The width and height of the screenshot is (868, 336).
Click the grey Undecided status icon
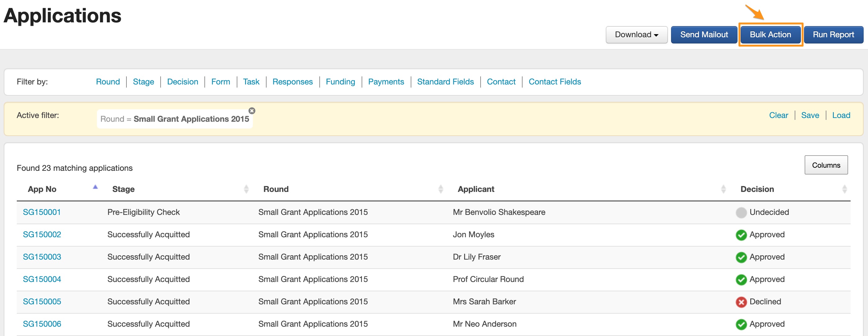click(741, 212)
